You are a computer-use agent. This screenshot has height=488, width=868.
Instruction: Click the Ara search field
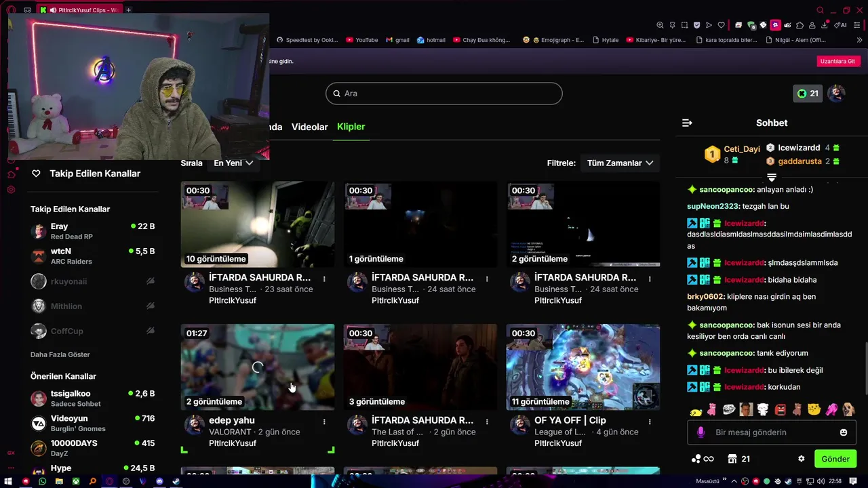444,94
